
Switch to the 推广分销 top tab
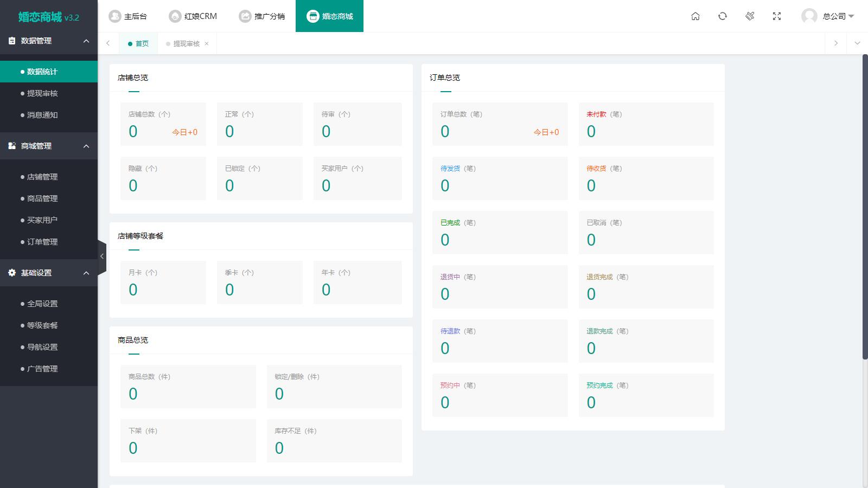click(x=262, y=16)
